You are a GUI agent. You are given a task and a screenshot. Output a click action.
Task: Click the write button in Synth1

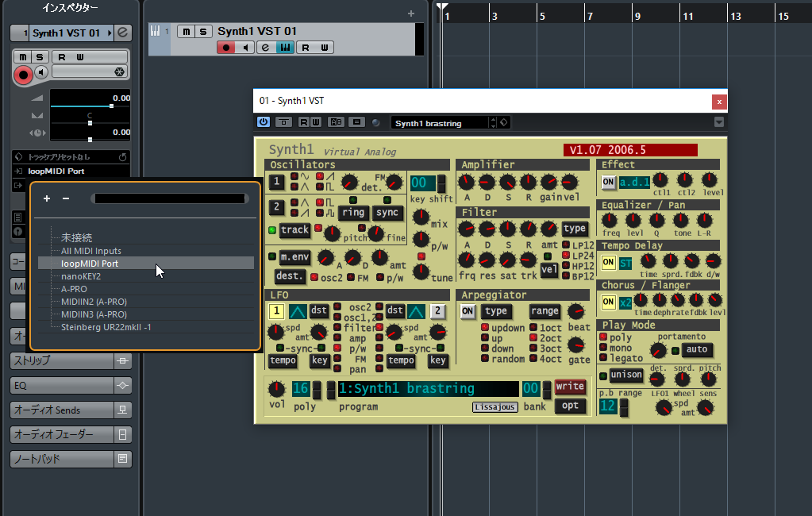click(570, 387)
